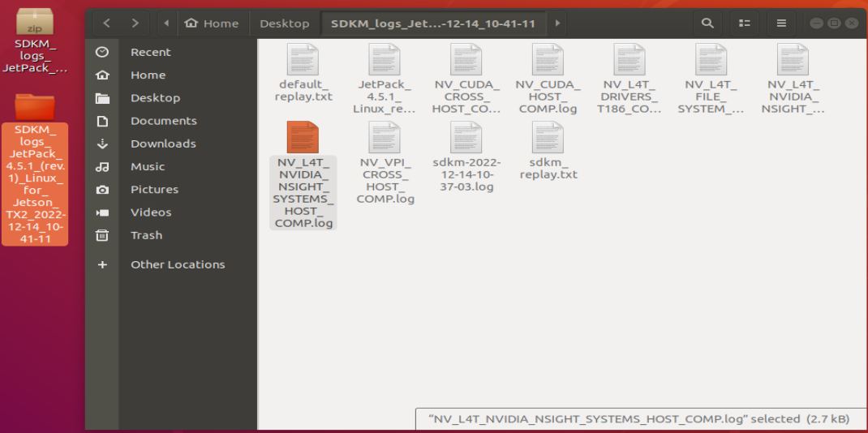Screen dimensions: 868x433
Task: Select the NV_L4T_FILE_SYSTEM_... file icon
Action: [x=711, y=59]
